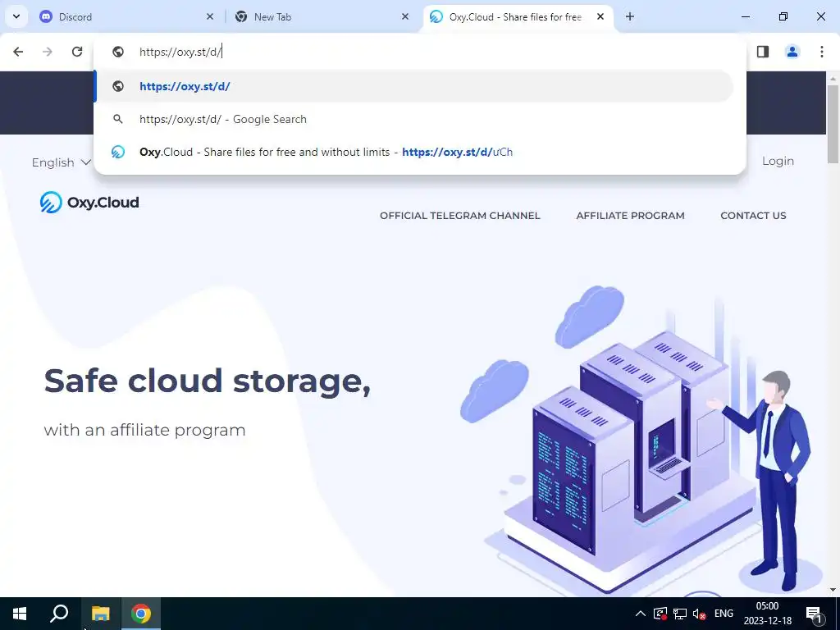Close the Oxy.Cloud tab
The height and width of the screenshot is (630, 840).
(x=600, y=16)
